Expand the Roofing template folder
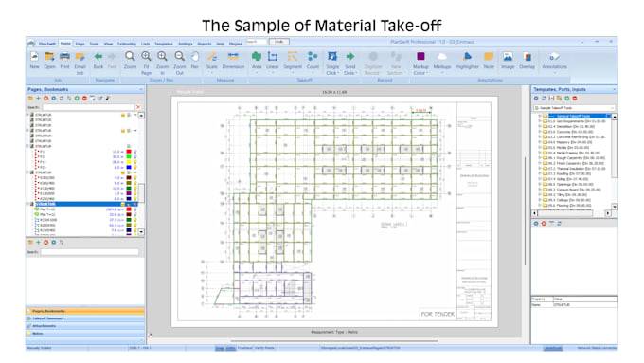644x363 pixels. click(x=540, y=173)
